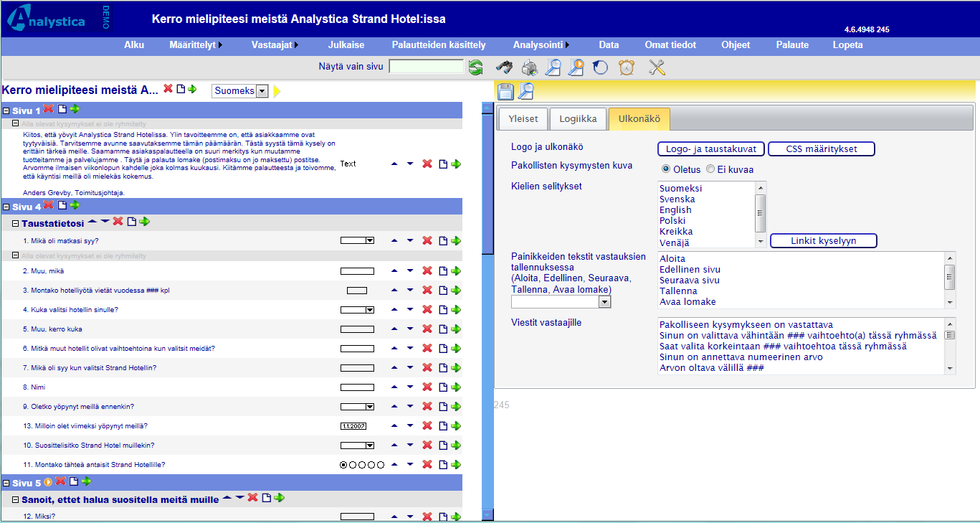Collapse Sivu 5 section
This screenshot has height=523, width=980.
click(x=6, y=483)
